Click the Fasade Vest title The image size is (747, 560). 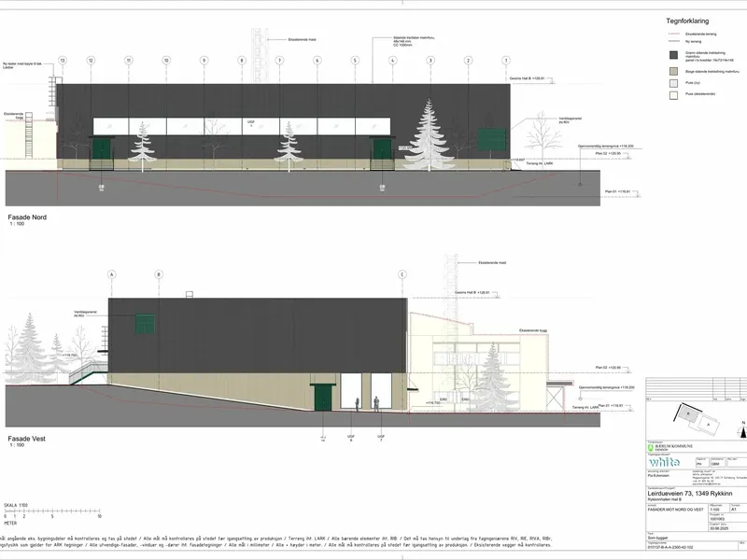coord(27,439)
